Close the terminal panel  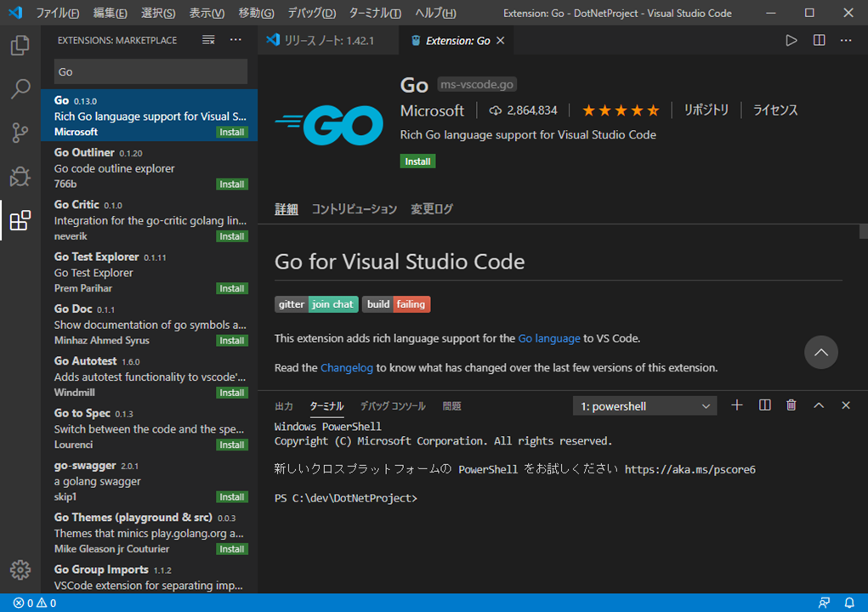pos(846,405)
